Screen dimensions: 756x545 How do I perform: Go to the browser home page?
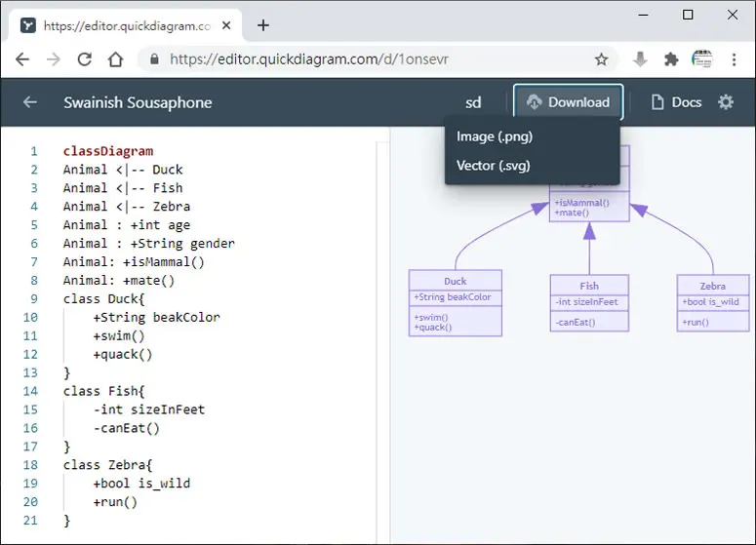[116, 59]
